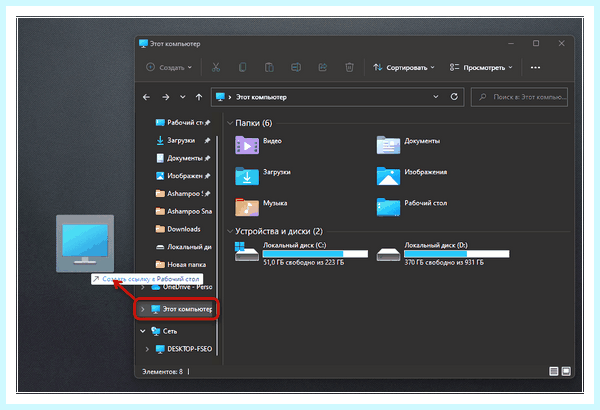Click the address bar path Этот компьютер
This screenshot has width=600, height=410.
261,97
